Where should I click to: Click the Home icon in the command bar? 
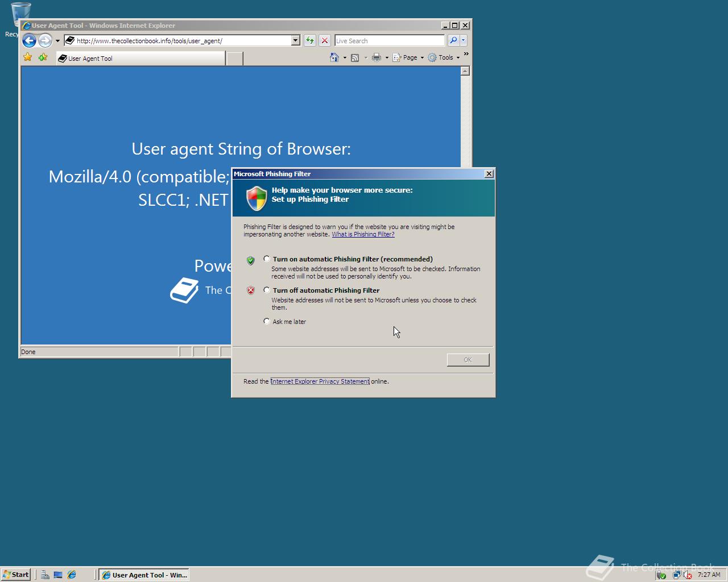click(x=334, y=57)
